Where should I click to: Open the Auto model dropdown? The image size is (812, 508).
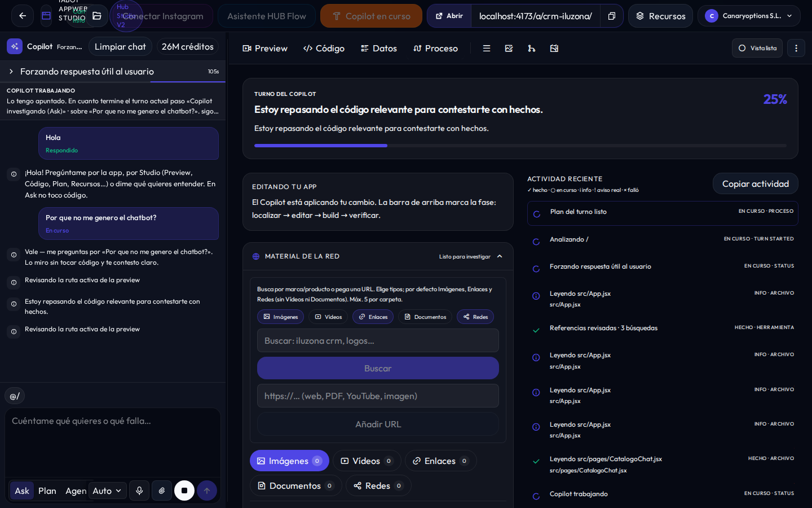click(x=107, y=491)
